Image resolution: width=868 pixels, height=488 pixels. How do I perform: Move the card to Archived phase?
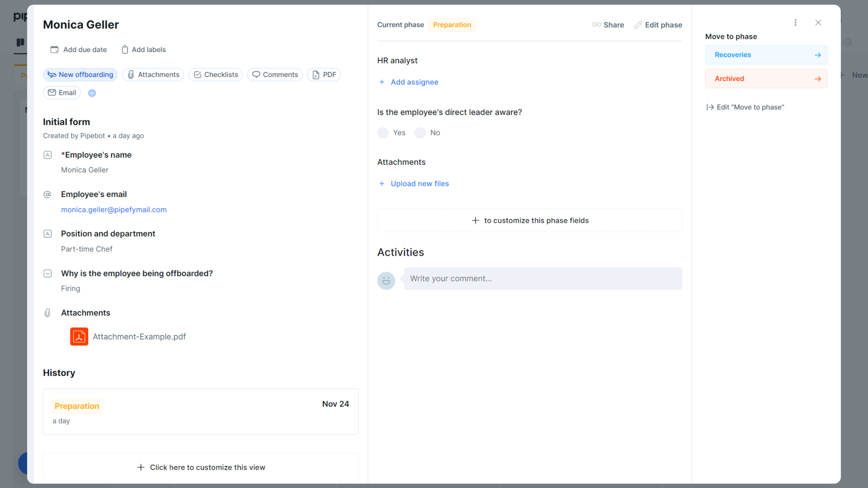[766, 78]
